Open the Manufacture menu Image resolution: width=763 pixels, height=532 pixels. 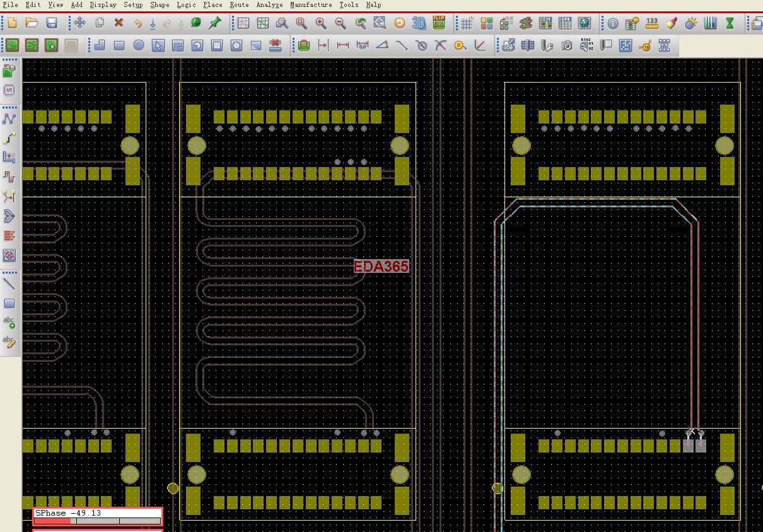click(311, 4)
